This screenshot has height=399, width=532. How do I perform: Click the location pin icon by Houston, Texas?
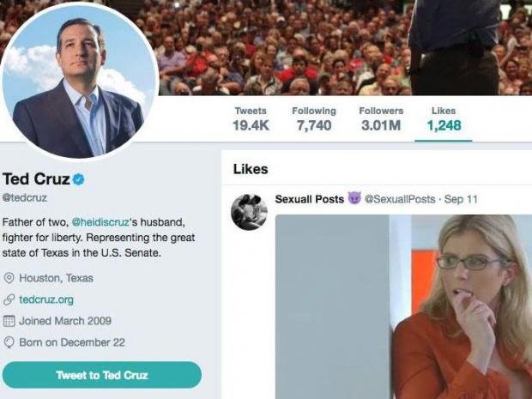[9, 278]
